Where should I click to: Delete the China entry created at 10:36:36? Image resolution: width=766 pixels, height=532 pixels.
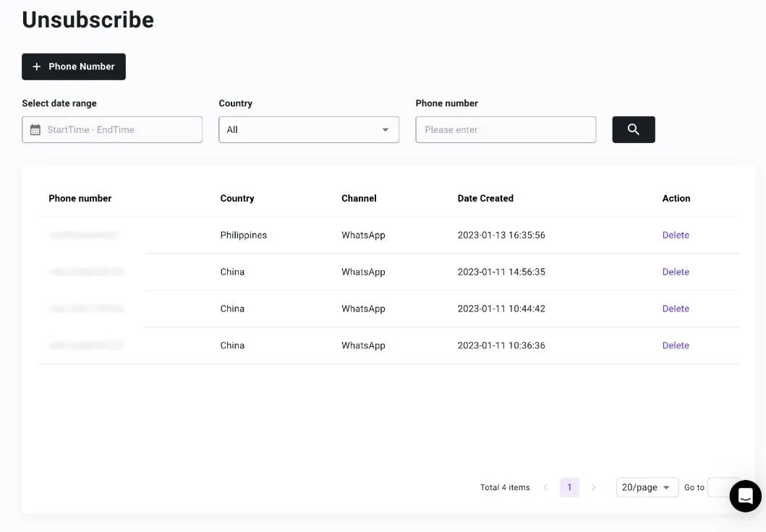(676, 346)
